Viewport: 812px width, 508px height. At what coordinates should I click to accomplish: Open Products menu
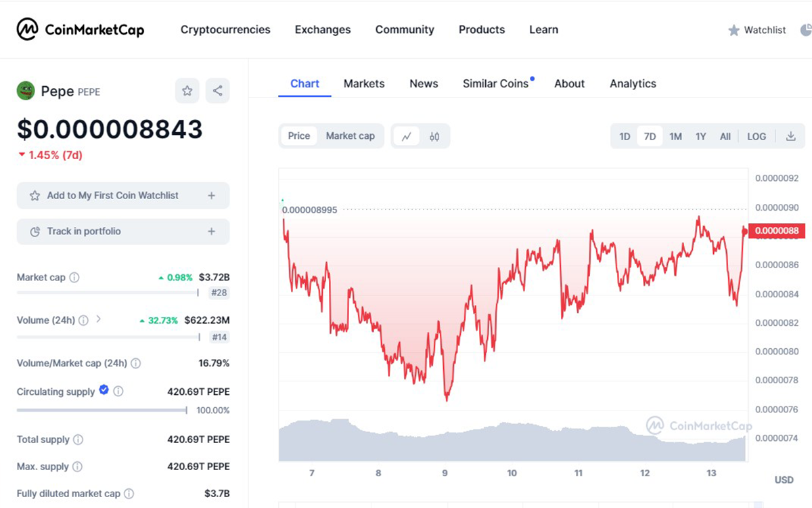click(x=482, y=30)
